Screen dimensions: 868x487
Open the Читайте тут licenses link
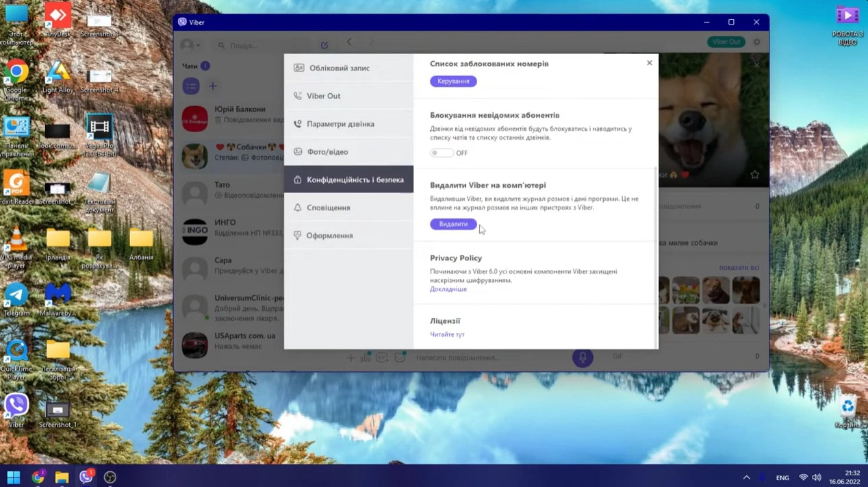coord(447,334)
